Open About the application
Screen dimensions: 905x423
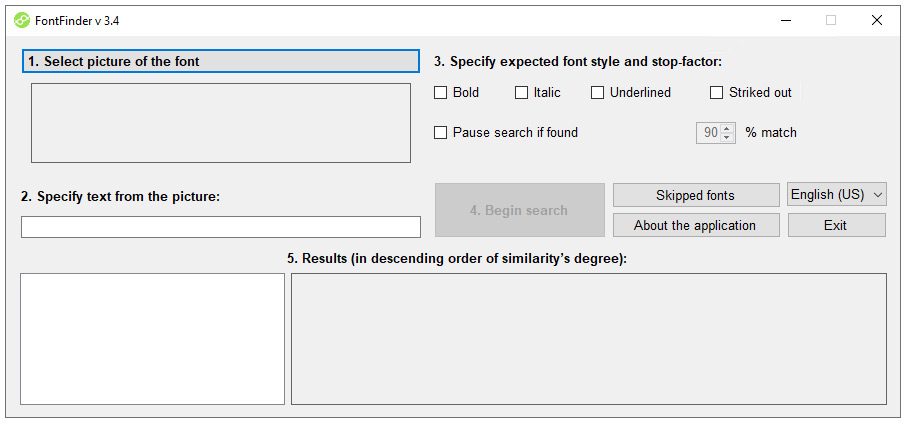point(696,225)
